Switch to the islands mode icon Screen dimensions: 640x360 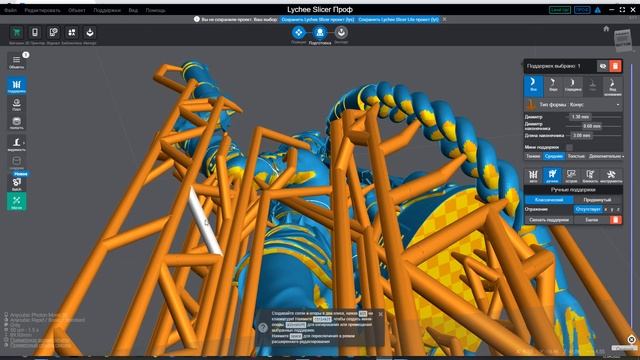point(571,176)
